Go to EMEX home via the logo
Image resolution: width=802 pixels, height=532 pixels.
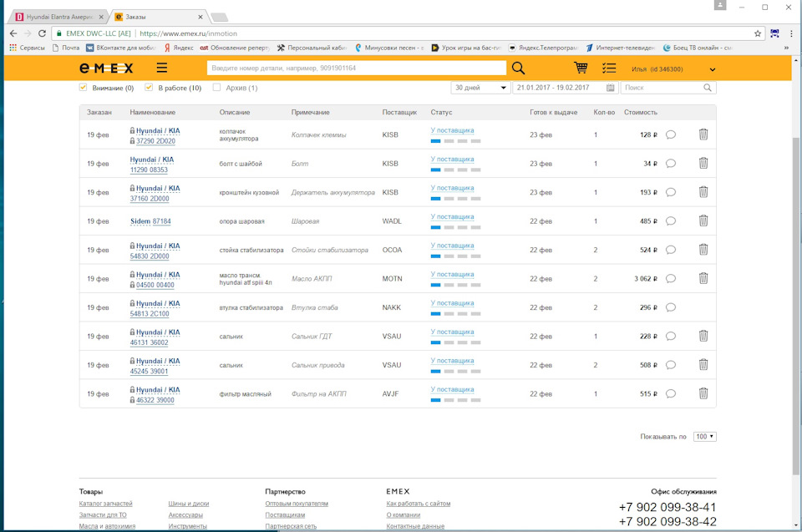click(x=106, y=68)
